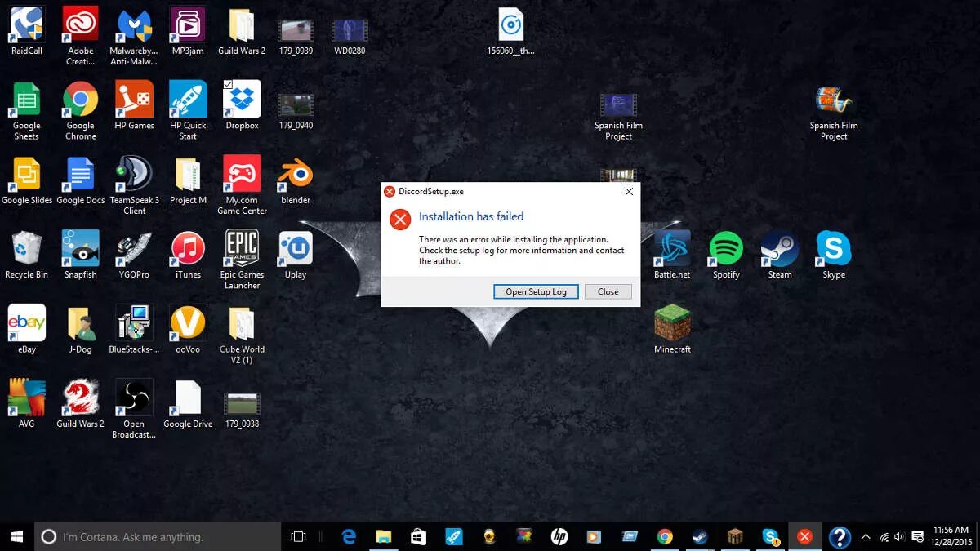Click the Open Setup Log button
Image resolution: width=980 pixels, height=551 pixels.
(536, 291)
